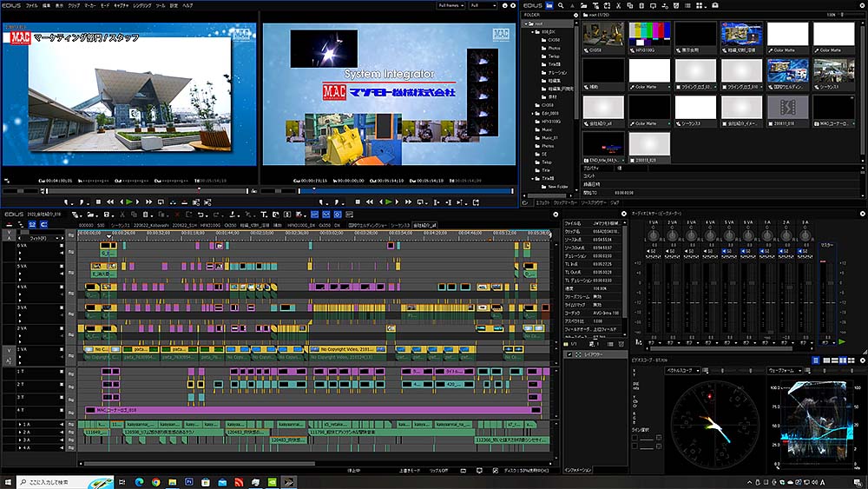The height and width of the screenshot is (489, 868).
Task: Toggle the speaker button on track 1 A
Action: pyautogui.click(x=62, y=424)
